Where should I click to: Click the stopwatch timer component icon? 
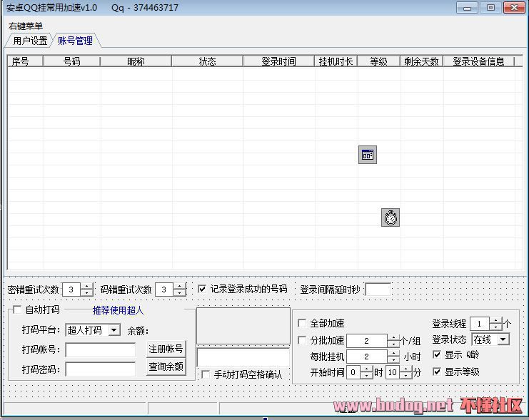pyautogui.click(x=391, y=217)
